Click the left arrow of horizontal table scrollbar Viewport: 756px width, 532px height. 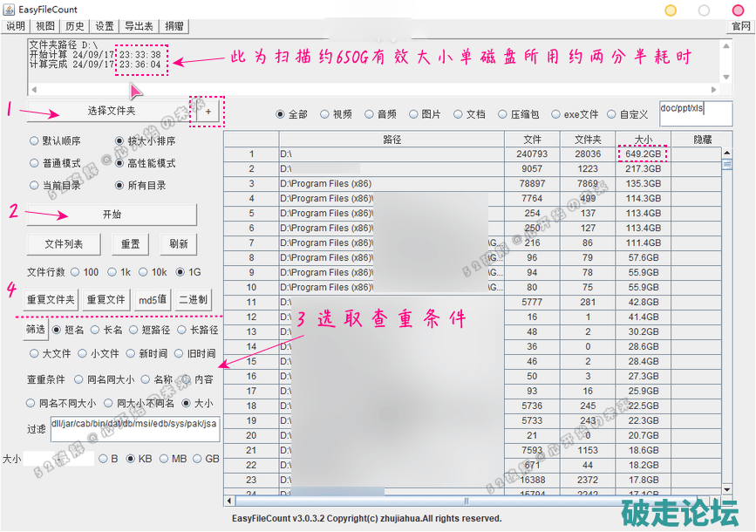coord(230,501)
